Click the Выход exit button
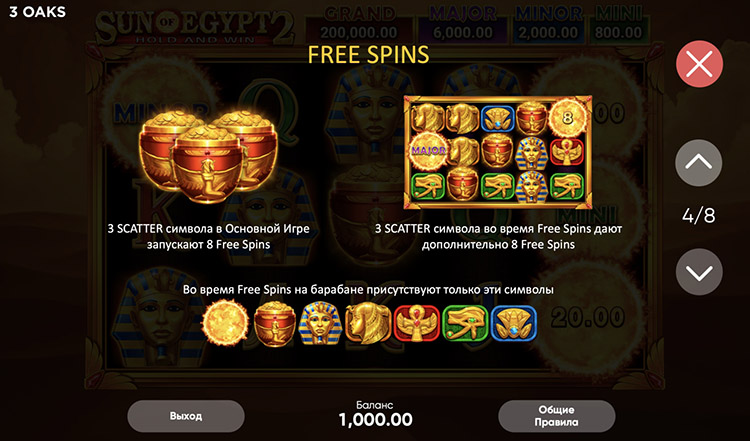 186,416
